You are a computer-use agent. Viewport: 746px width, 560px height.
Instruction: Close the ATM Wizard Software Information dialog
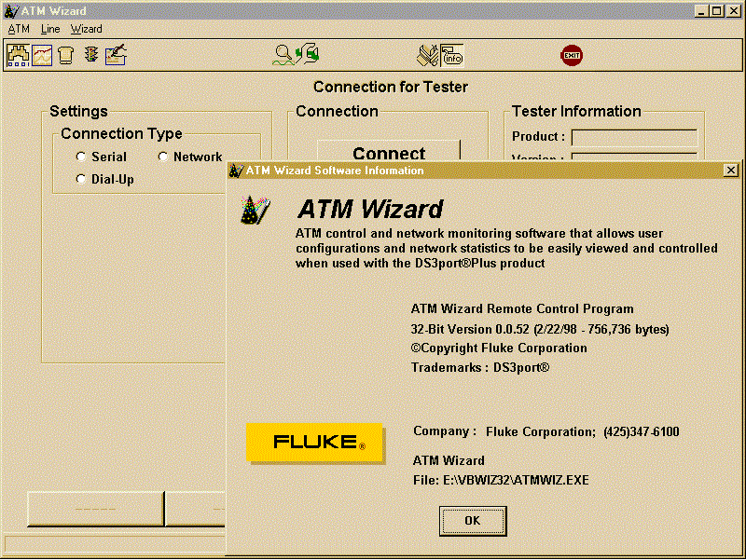[x=731, y=171]
